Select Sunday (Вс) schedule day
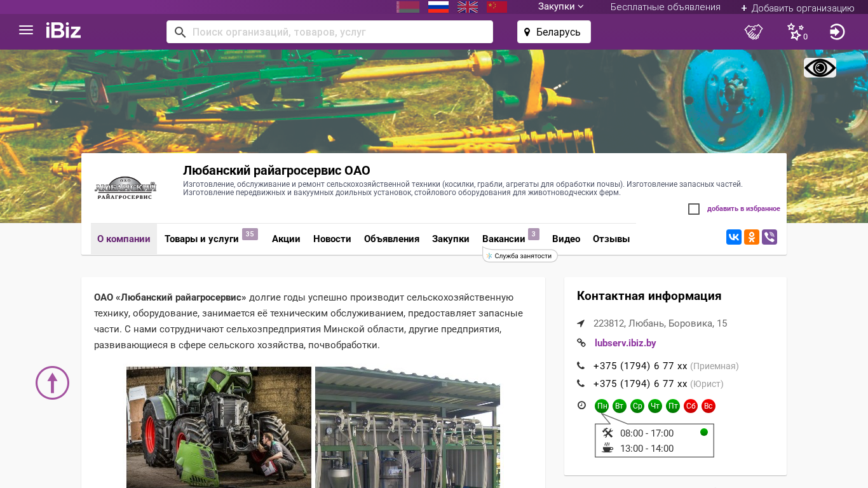 tap(709, 406)
